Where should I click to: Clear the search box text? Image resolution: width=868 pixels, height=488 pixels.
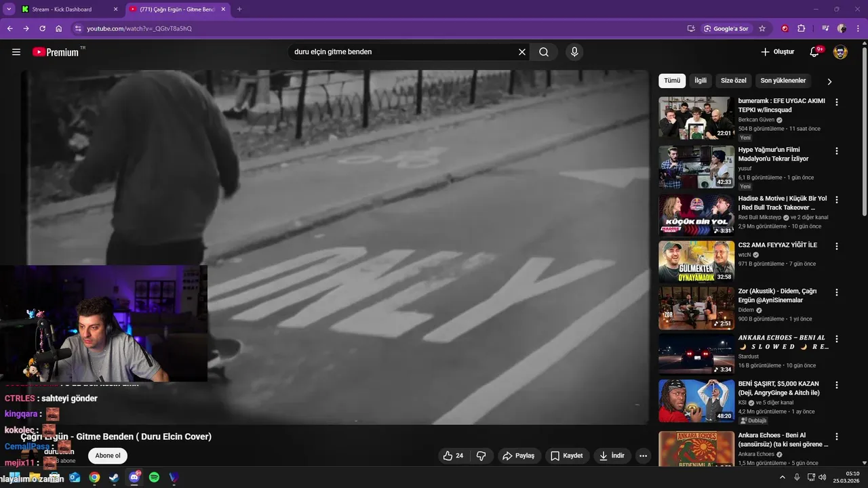[522, 52]
